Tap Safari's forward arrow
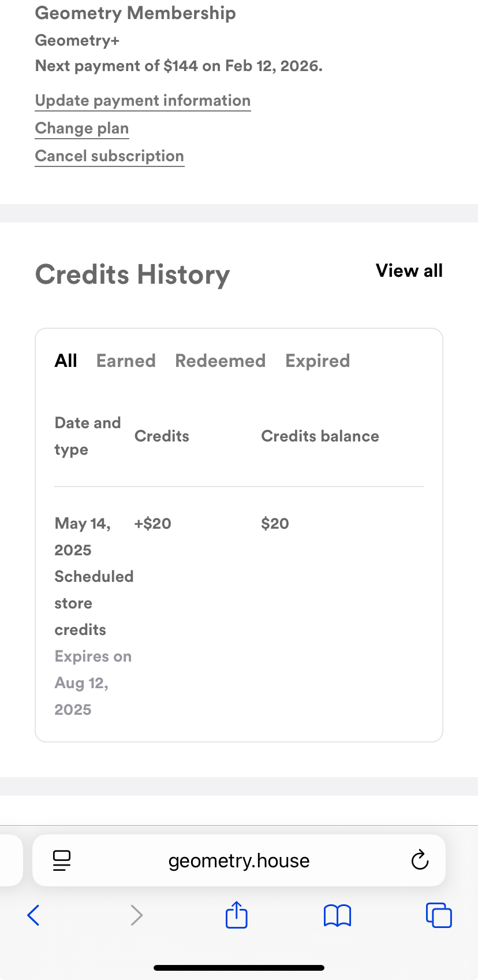Screen dimensions: 478x980 136,915
